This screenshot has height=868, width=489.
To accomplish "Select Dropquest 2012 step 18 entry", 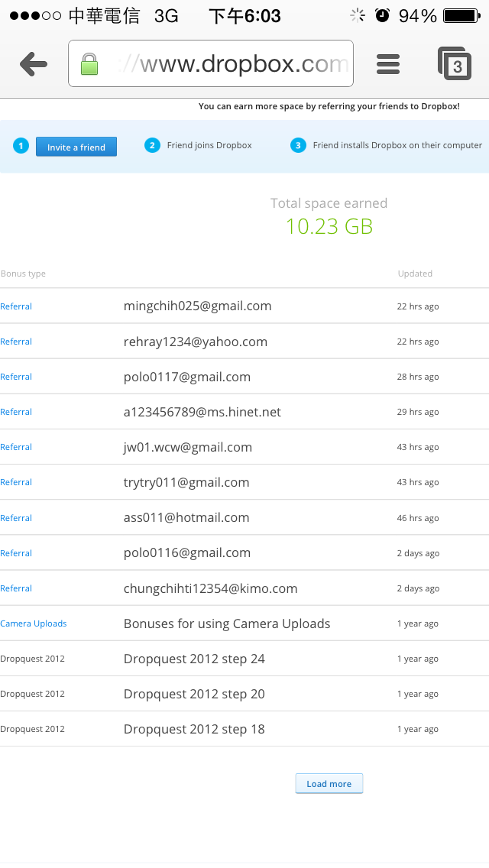I will click(194, 729).
